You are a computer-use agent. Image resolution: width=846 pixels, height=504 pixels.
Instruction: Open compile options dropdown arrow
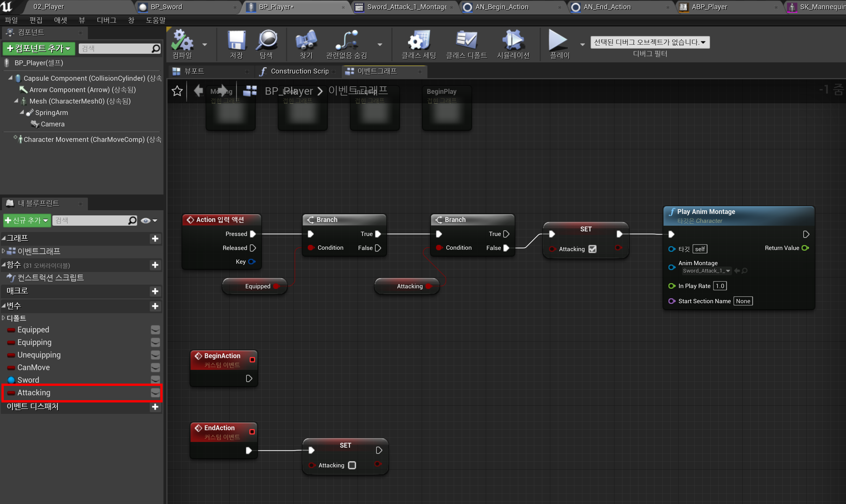[x=205, y=45]
